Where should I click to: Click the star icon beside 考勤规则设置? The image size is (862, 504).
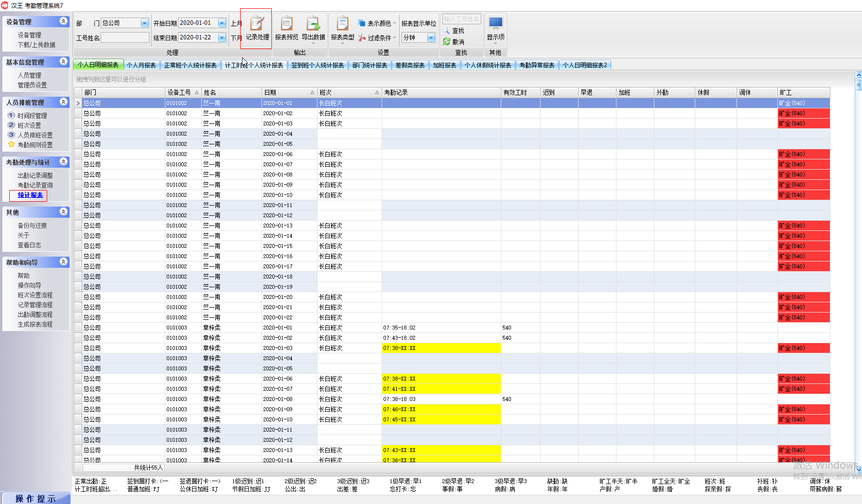pyautogui.click(x=11, y=144)
